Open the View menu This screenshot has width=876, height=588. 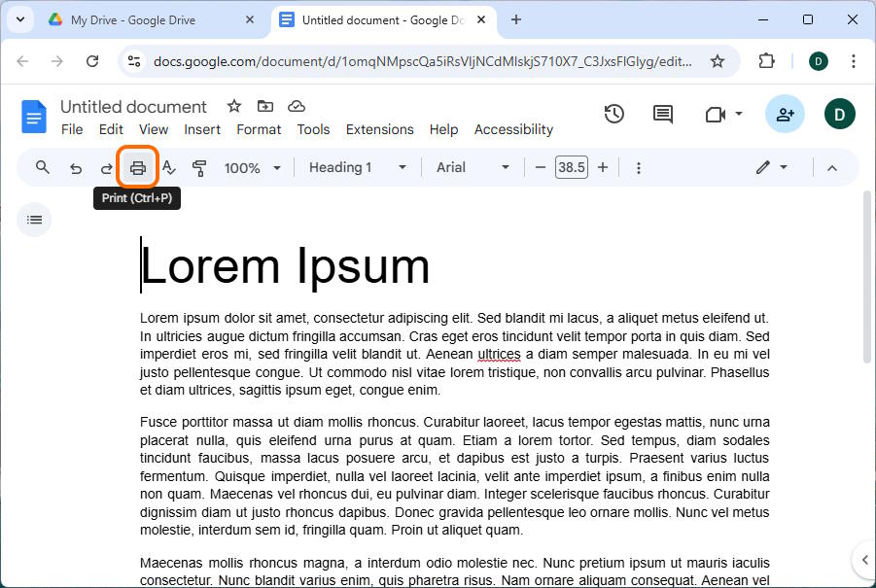(x=153, y=129)
